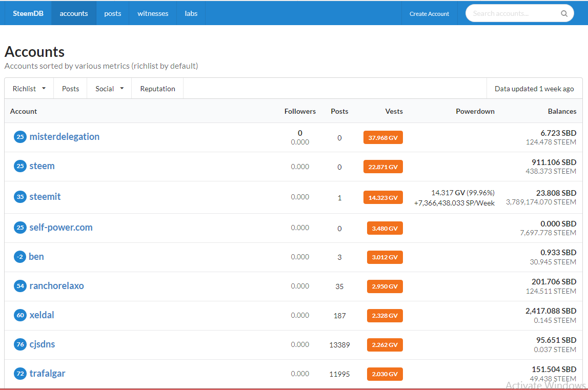Viewport: 588px width, 390px height.
Task: Click reputation badge 60 beside xeldal
Action: [x=21, y=315]
